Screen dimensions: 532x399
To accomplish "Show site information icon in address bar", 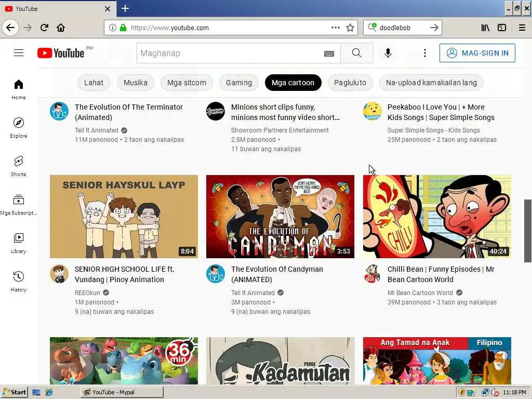I will click(x=113, y=28).
